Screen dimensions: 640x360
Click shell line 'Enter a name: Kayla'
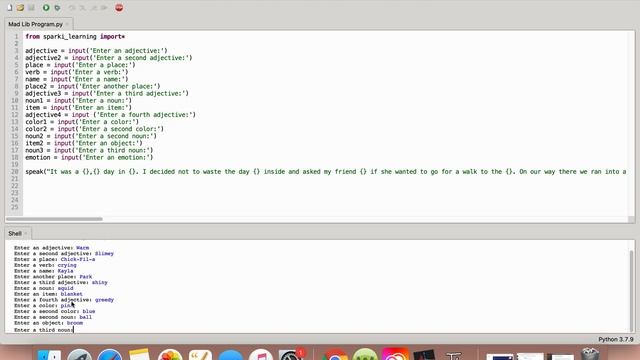pyautogui.click(x=44, y=271)
